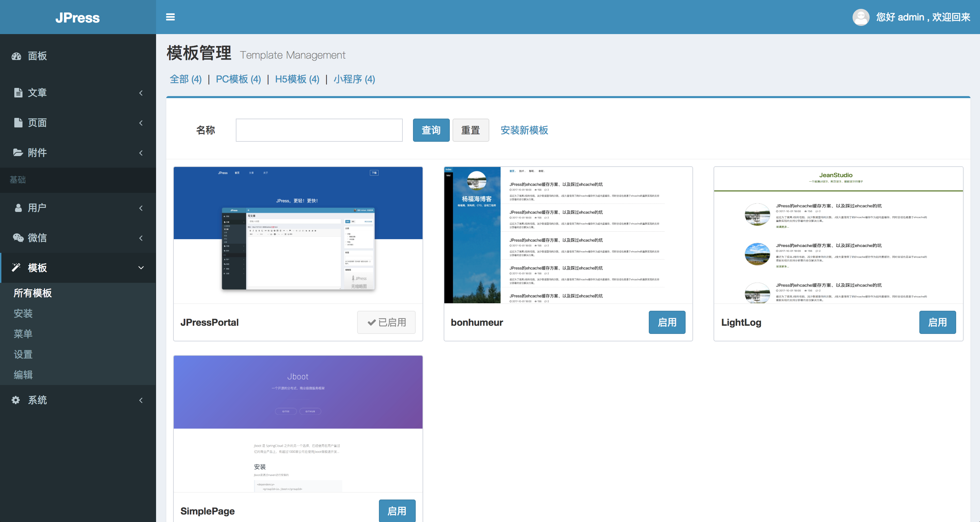Viewport: 980px width, 522px height.
Task: Click the WeChat icon beside 微信
Action: 18,238
